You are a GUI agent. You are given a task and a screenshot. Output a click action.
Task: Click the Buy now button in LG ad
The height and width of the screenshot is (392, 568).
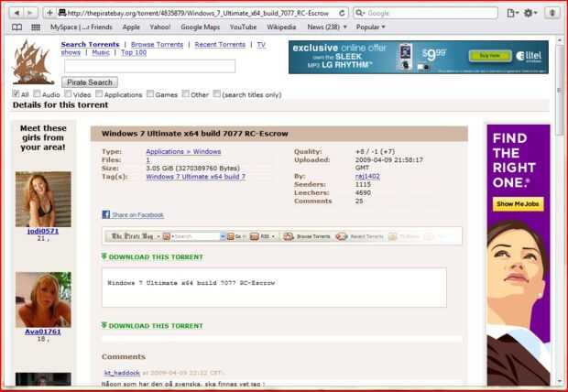(x=490, y=56)
